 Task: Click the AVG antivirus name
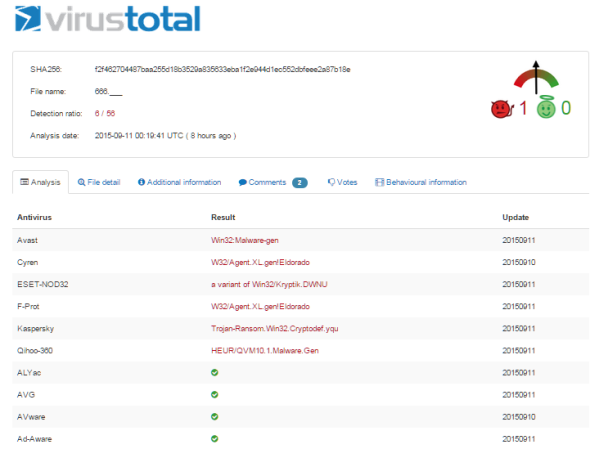click(x=26, y=394)
